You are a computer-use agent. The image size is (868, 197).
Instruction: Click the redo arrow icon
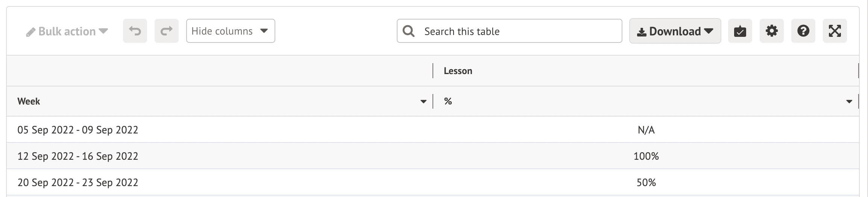coord(166,31)
